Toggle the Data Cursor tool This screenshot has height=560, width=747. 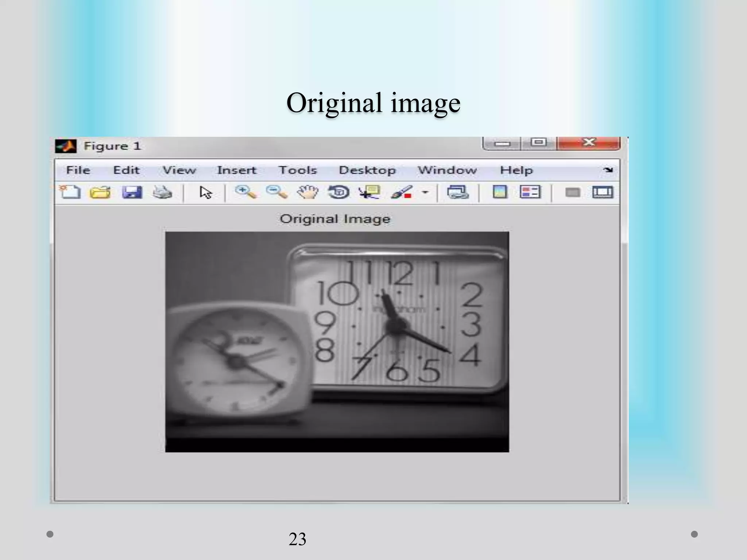(369, 192)
